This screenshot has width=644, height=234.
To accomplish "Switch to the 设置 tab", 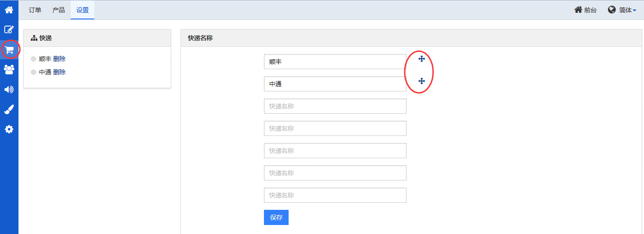I will pyautogui.click(x=82, y=10).
